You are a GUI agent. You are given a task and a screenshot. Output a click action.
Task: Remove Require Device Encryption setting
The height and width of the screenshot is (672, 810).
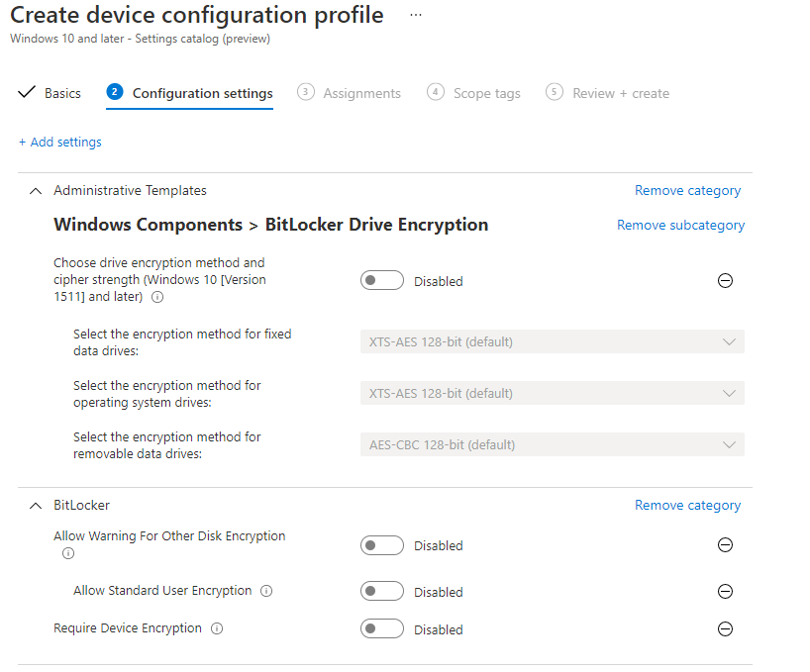pyautogui.click(x=725, y=629)
